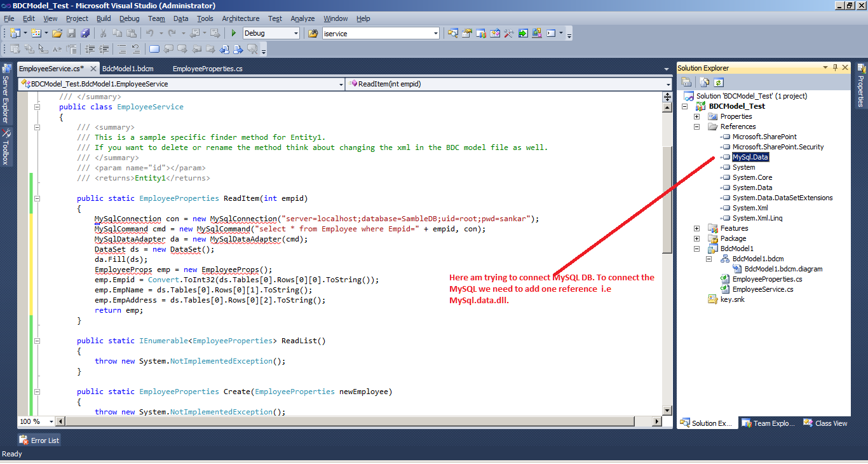Open the Server Explorer side tab
The height and width of the screenshot is (464, 868).
click(6, 93)
